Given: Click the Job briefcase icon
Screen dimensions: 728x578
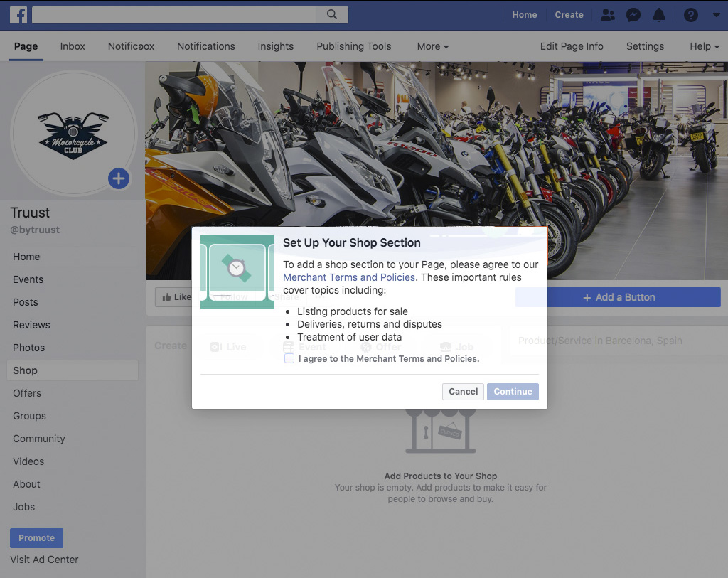Looking at the screenshot, I should coord(446,347).
